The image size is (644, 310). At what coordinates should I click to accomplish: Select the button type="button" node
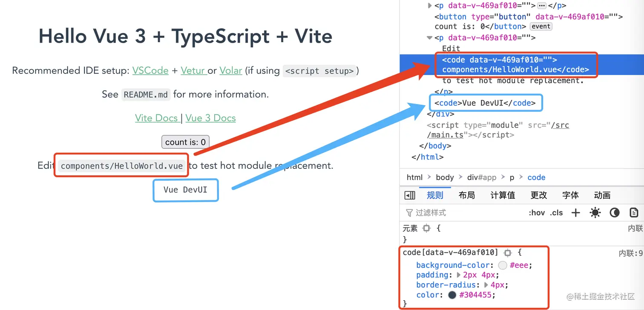528,21
